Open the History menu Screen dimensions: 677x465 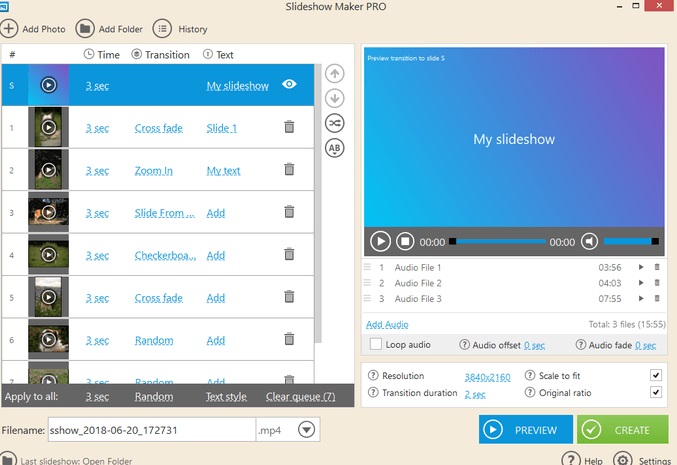click(162, 28)
